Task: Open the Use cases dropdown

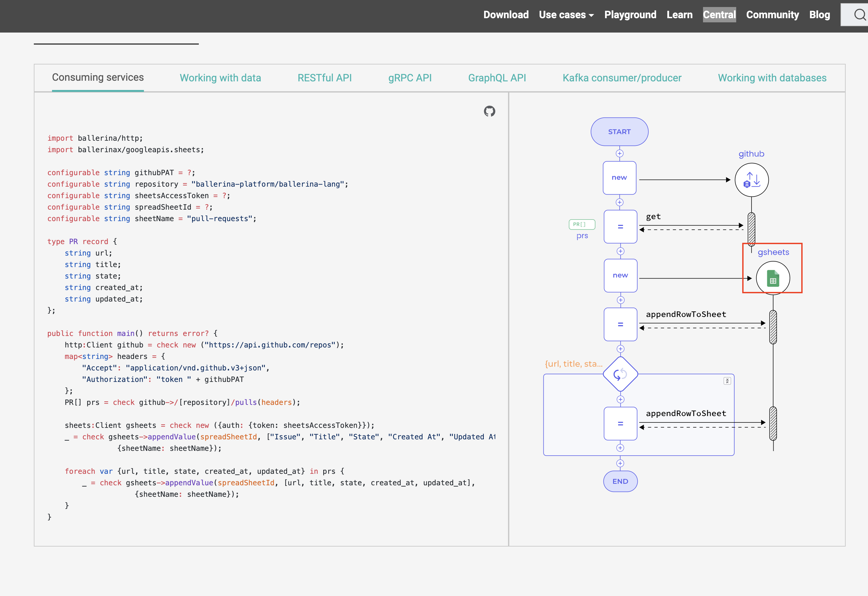Action: pyautogui.click(x=566, y=15)
